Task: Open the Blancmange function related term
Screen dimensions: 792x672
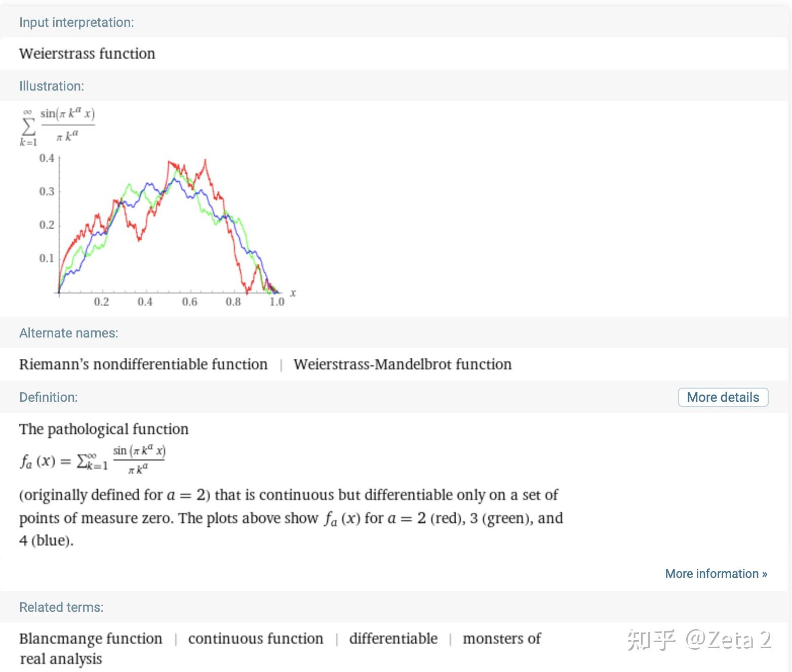Action: (x=91, y=639)
